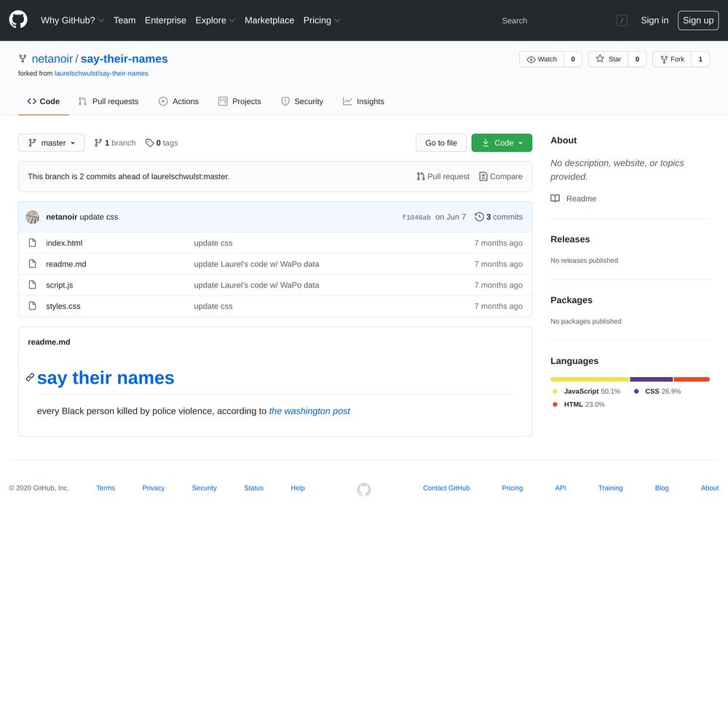
Task: Open Enterprise from top navigation
Action: coord(165,20)
